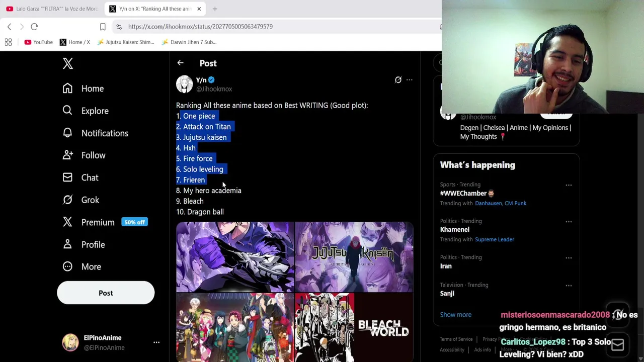The image size is (644, 362).
Task: Click the site settings icon in address bar
Action: [119, 27]
